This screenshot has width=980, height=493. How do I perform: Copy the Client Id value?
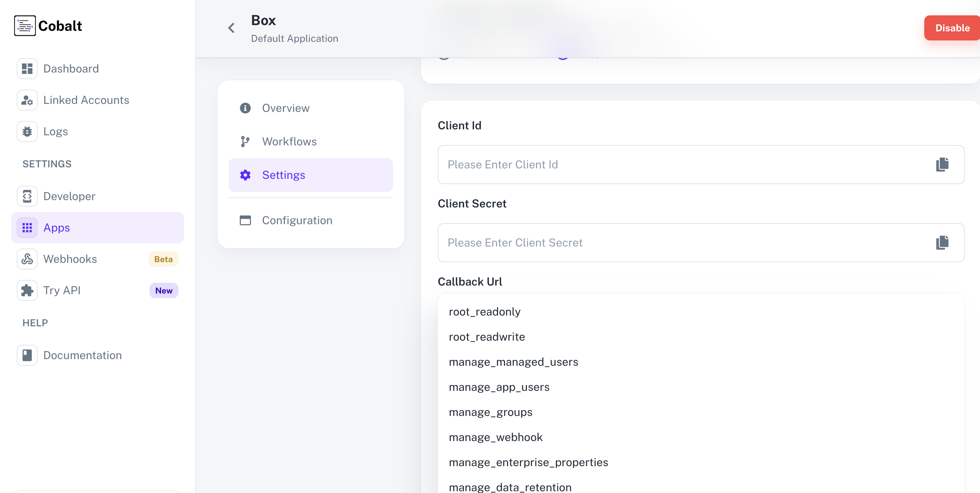[x=942, y=165]
